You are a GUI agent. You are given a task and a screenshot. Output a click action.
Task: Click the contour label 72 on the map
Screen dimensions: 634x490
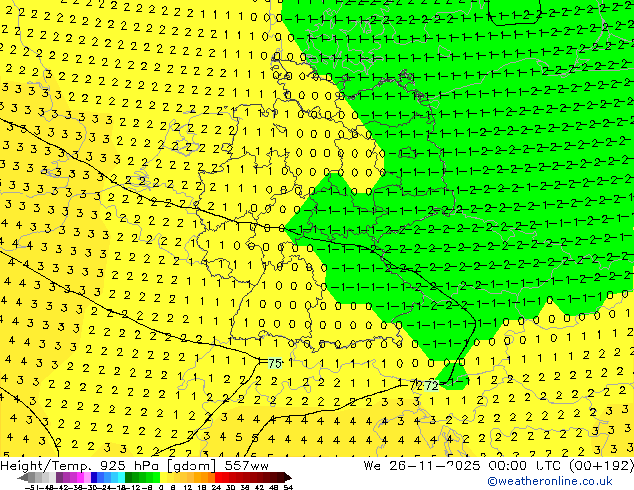431,385
